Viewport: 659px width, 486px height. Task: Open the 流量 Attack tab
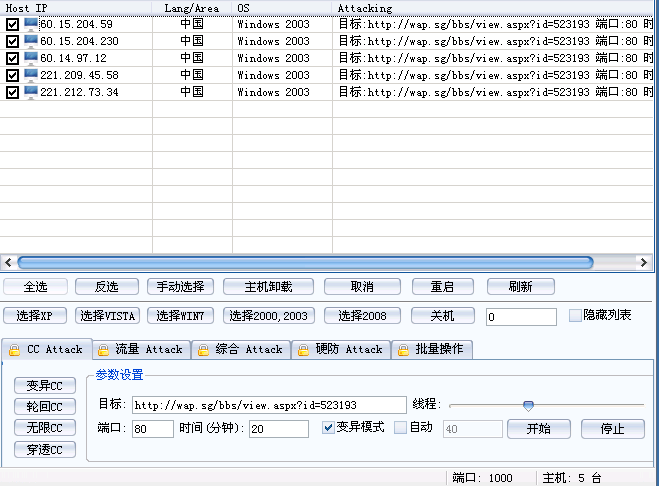pyautogui.click(x=141, y=350)
